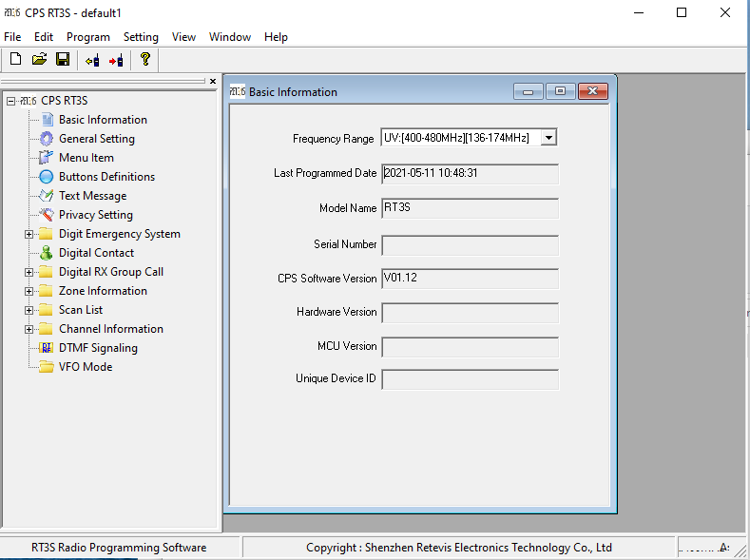Viewport: 750px width, 560px height.
Task: Click the Read from radio toolbar icon
Action: point(92,60)
